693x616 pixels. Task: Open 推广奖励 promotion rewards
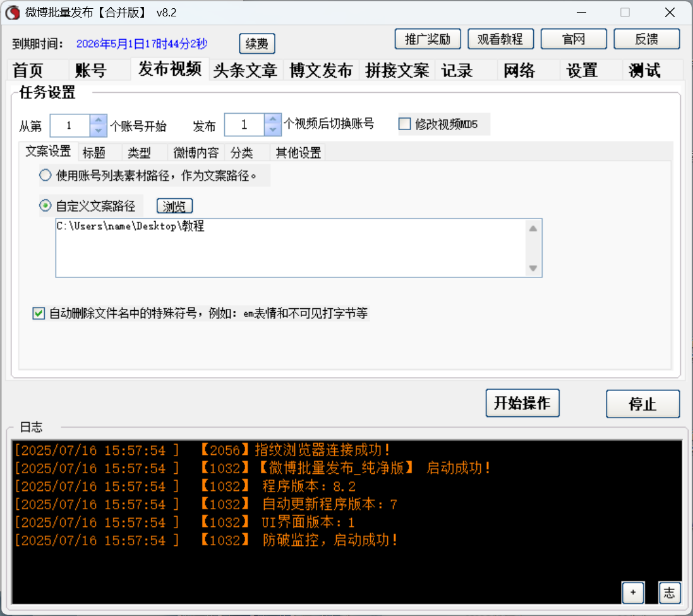click(x=428, y=39)
